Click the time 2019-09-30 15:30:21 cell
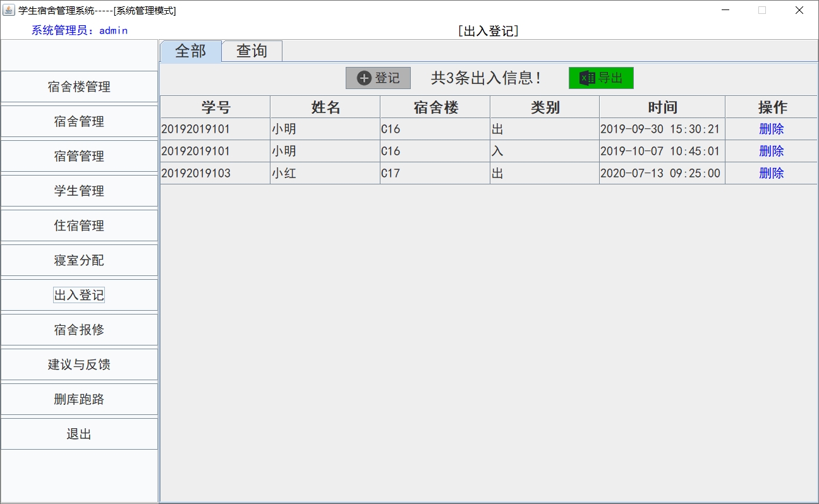Image resolution: width=819 pixels, height=504 pixels. click(x=662, y=129)
